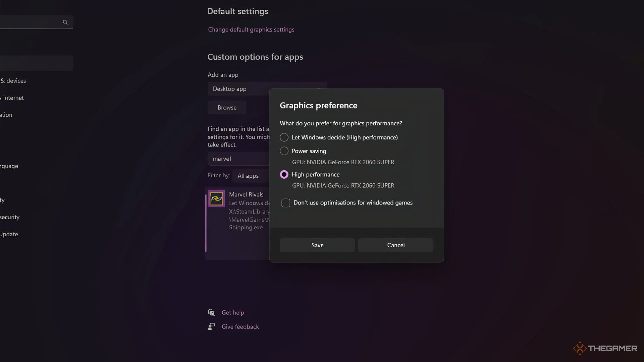Open the Get help link
Screen dimensions: 644x362
pos(233,312)
